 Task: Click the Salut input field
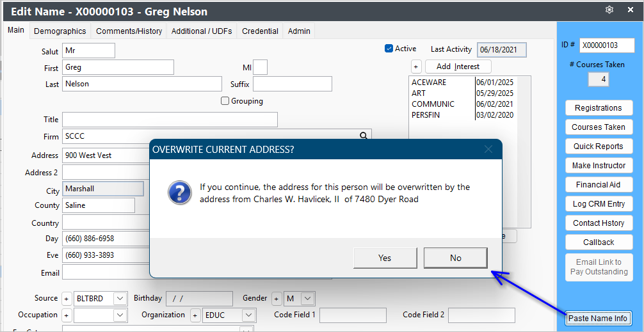tap(89, 51)
